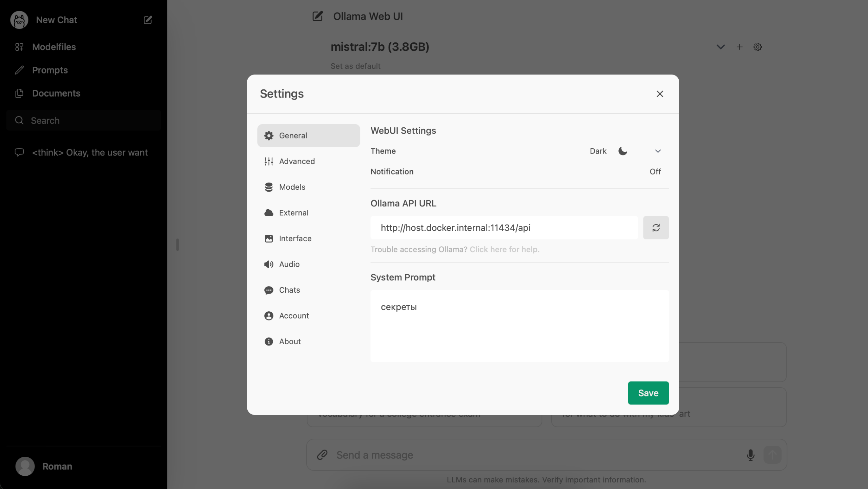The height and width of the screenshot is (489, 868).
Task: Click the llama avatar logo in sidebar
Action: click(x=19, y=20)
